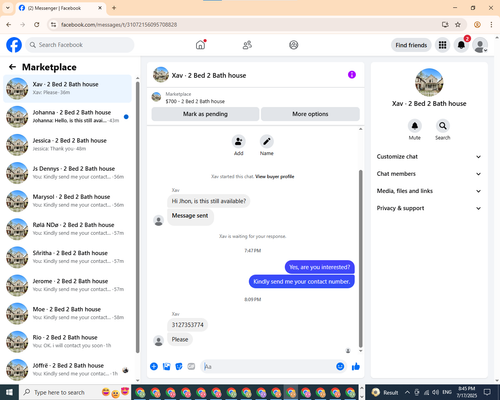500x400 pixels.
Task: Expand Chat members section
Action: [429, 174]
